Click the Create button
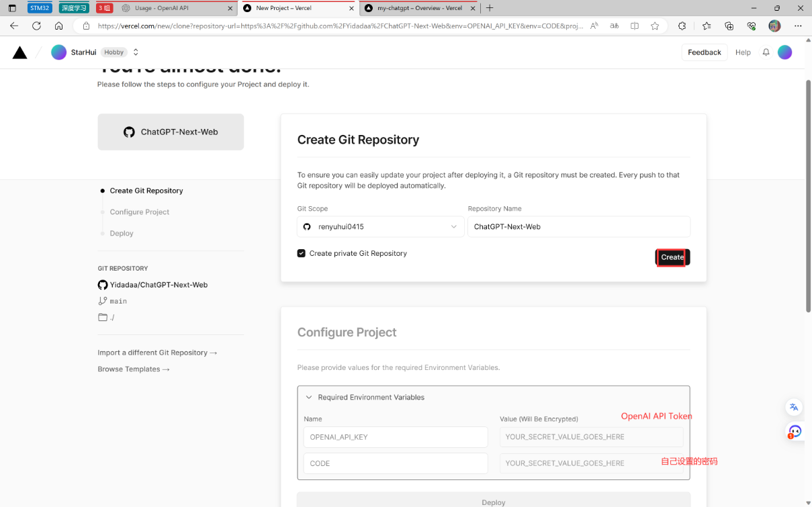Screen dimensions: 812x507 click(x=672, y=257)
